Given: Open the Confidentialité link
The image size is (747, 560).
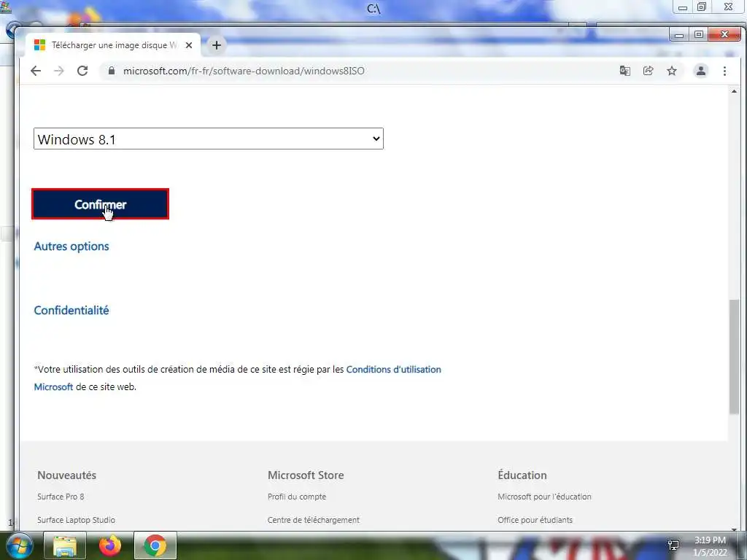Looking at the screenshot, I should tap(71, 311).
